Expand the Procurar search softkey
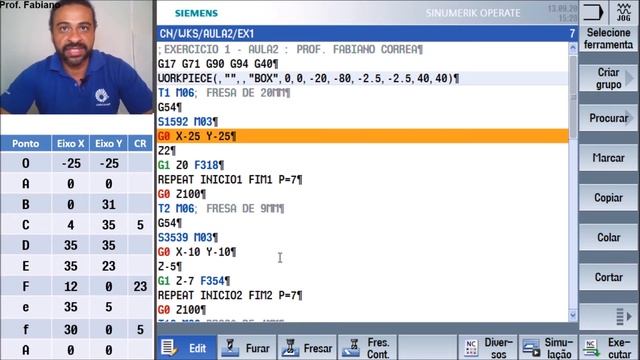This screenshot has width=640, height=360. pos(608,118)
